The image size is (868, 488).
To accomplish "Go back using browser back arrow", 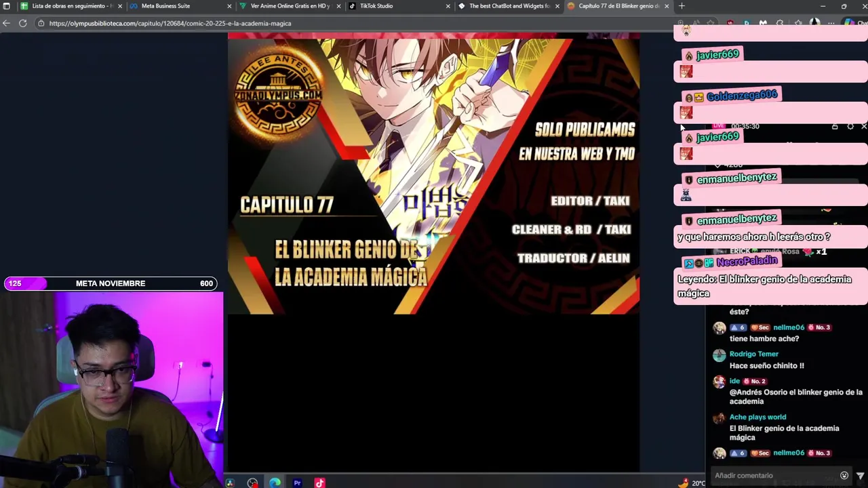I will pyautogui.click(x=6, y=23).
